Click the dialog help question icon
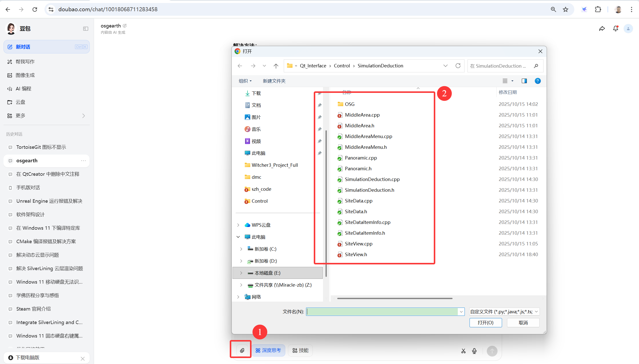639x364 pixels. click(537, 81)
